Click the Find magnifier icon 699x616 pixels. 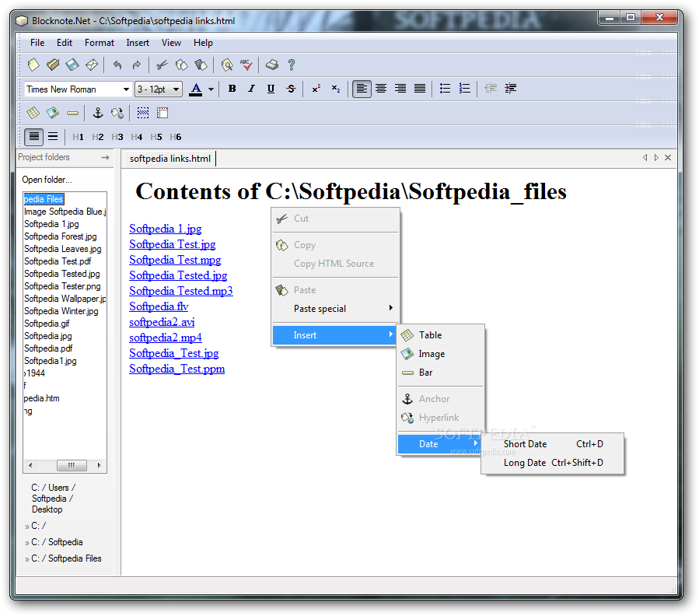(227, 65)
